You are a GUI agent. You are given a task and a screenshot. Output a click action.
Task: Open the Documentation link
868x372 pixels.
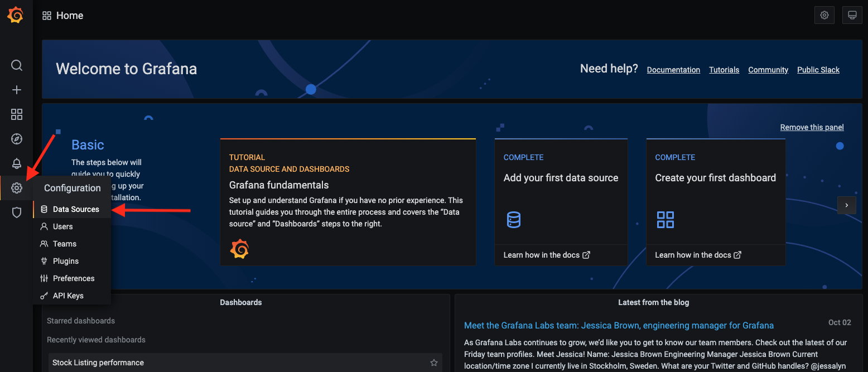[x=673, y=70]
